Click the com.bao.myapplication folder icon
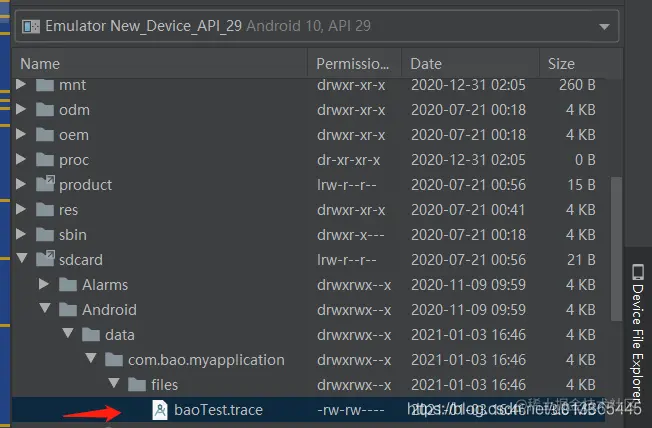652x428 pixels. click(114, 360)
